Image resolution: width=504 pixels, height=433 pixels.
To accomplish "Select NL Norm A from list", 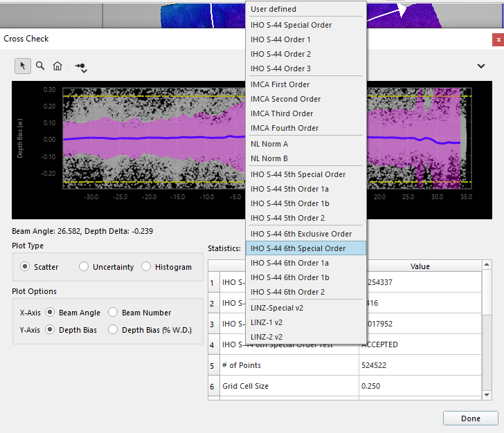I will coord(269,144).
